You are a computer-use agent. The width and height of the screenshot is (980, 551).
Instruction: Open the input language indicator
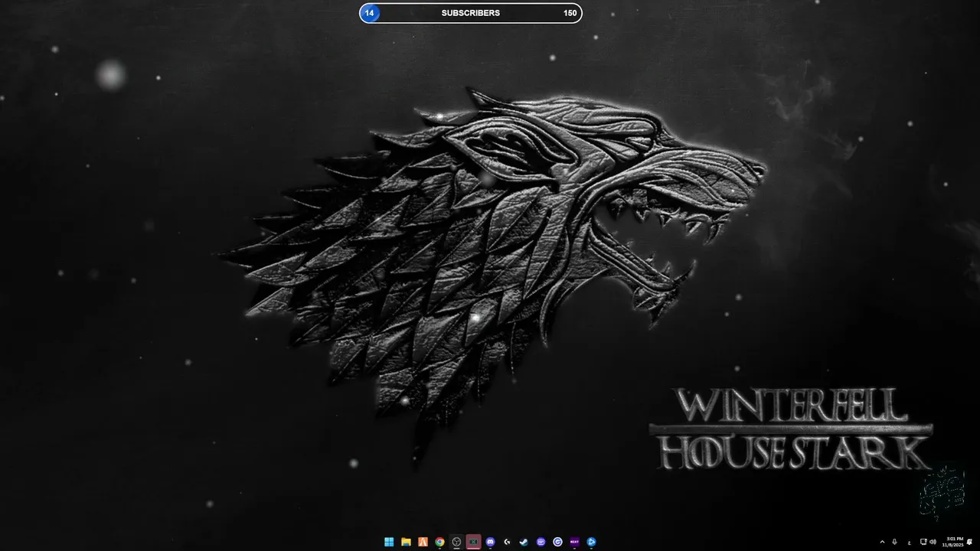pos(910,542)
